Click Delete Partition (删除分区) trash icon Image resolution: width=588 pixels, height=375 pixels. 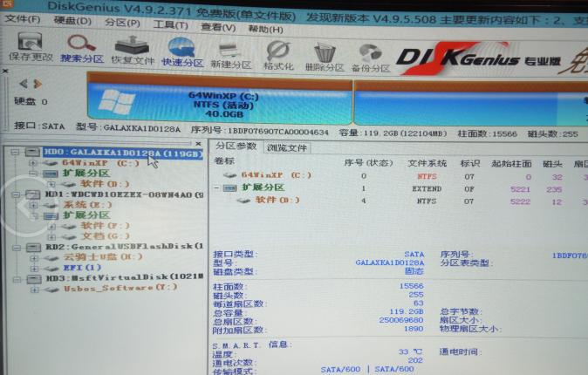pyautogui.click(x=324, y=58)
